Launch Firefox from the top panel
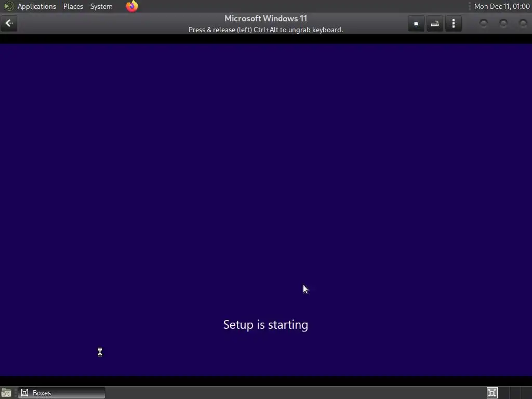 (x=132, y=6)
